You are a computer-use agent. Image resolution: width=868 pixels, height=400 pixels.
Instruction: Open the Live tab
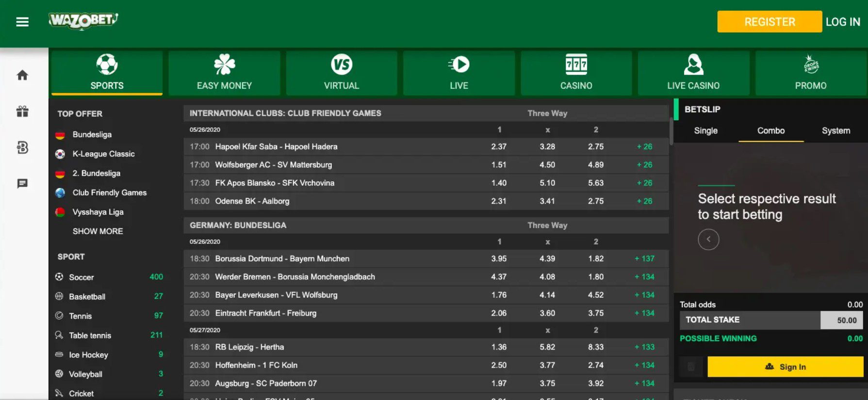point(459,73)
